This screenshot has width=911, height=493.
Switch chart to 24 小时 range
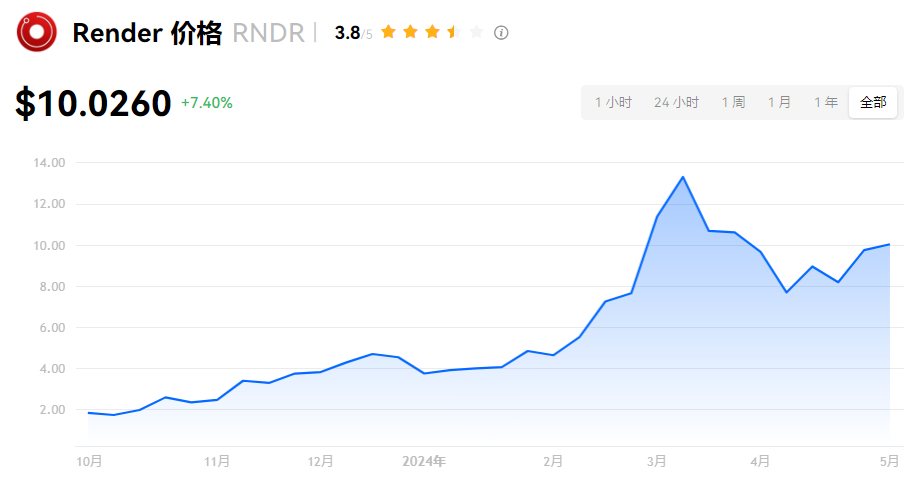676,102
